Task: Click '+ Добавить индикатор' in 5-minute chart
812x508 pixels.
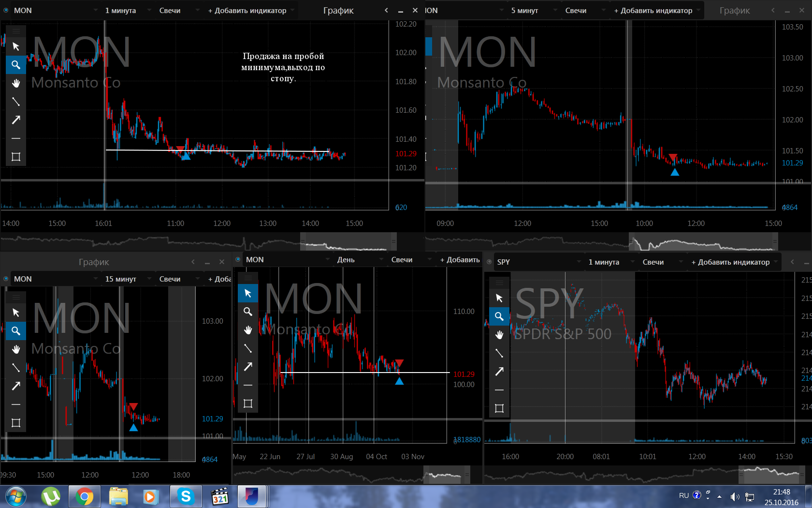Action: 653,10
